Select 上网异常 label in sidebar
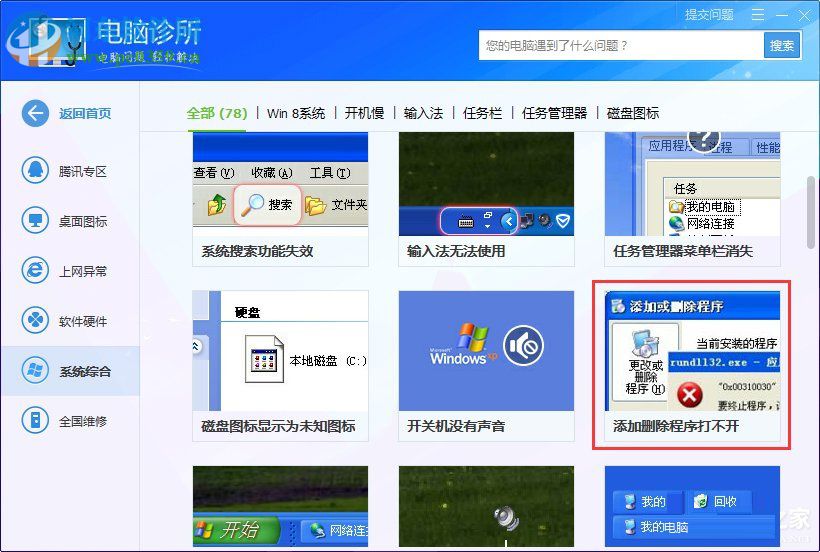The height and width of the screenshot is (552, 820). pos(83,271)
